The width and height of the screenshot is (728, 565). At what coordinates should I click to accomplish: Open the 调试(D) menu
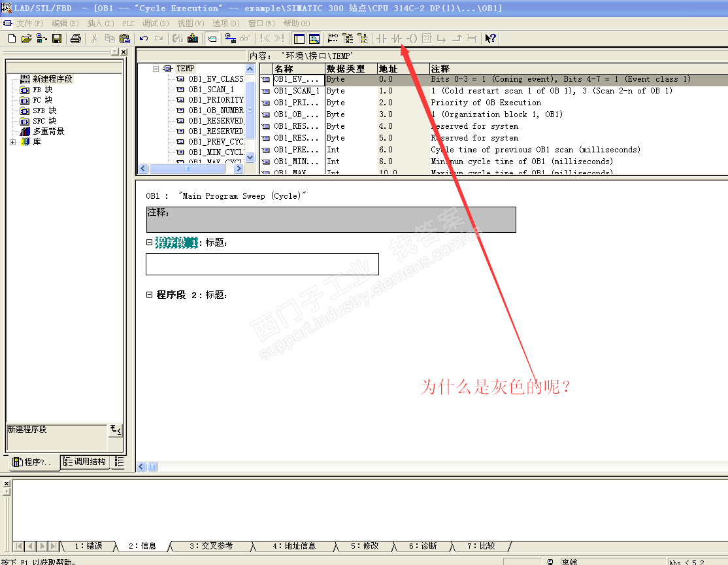[156, 24]
